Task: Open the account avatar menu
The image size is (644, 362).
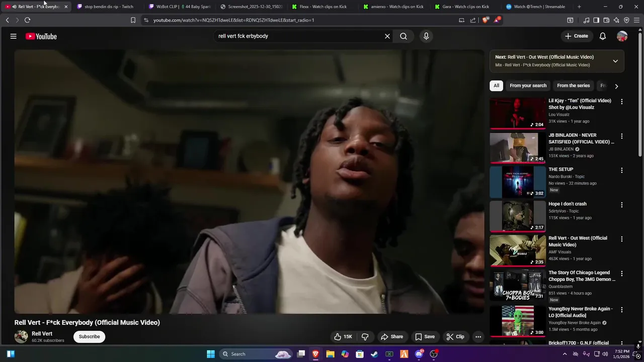Action: [622, 36]
